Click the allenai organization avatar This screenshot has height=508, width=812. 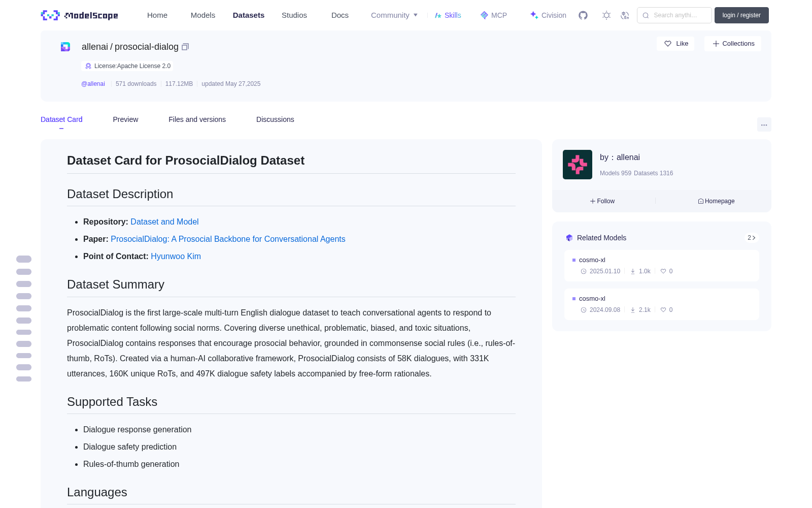tap(578, 165)
